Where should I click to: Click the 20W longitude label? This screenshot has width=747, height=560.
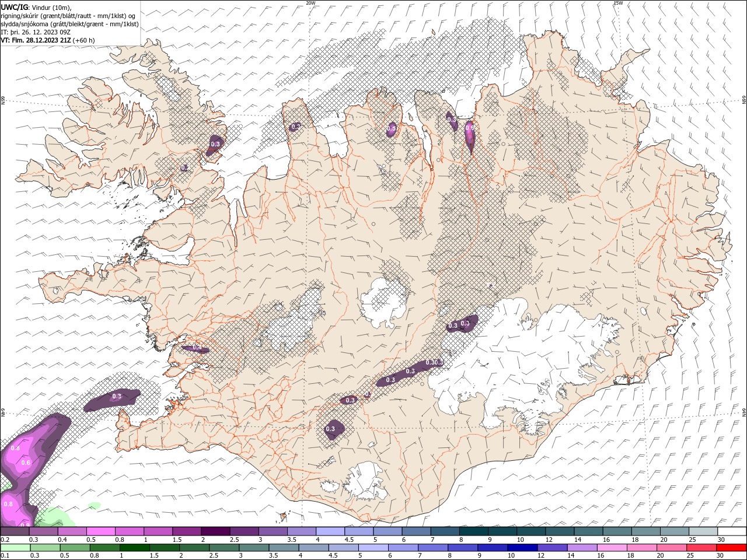[x=310, y=3]
